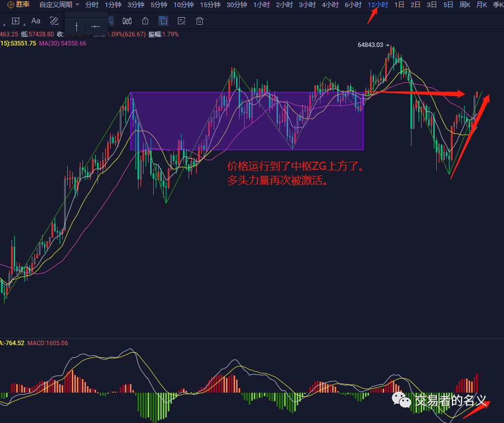The image size is (504, 423).
Task: Click the 振幅:1.79% amplitude value
Action: coord(163,34)
